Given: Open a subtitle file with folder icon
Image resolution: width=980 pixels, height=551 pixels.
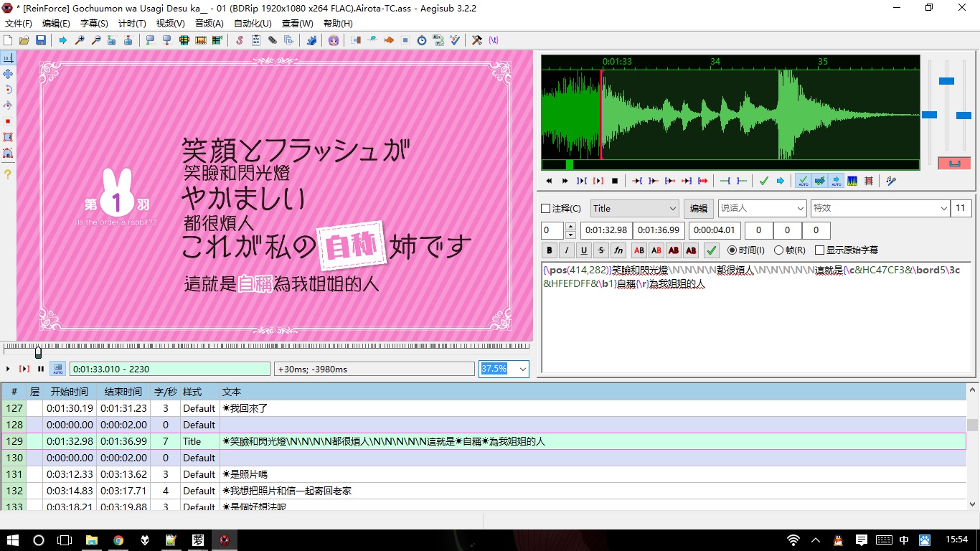Looking at the screenshot, I should (x=24, y=40).
